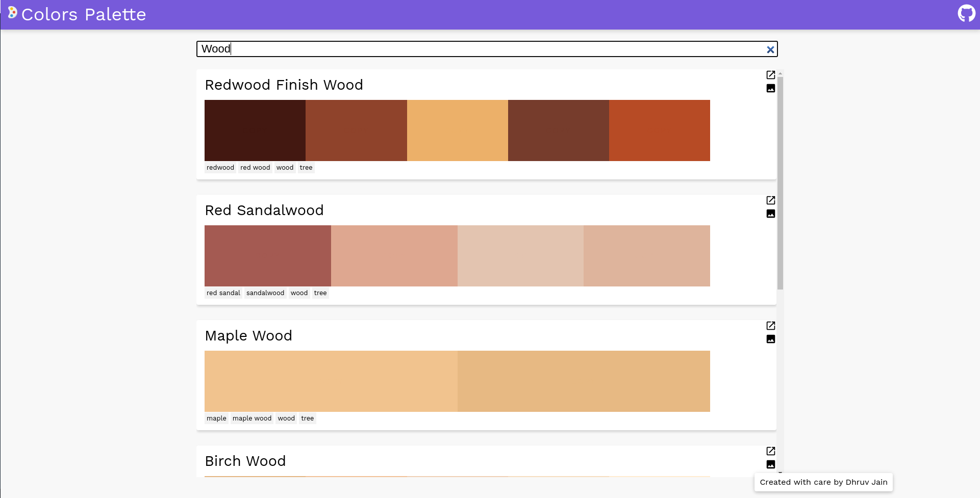Clear the Wood search text with the X

[x=771, y=49]
